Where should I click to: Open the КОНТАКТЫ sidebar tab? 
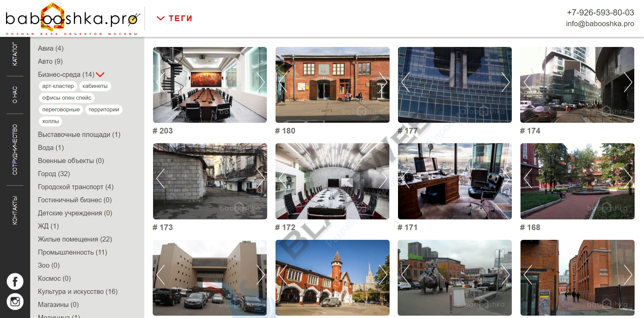(x=15, y=210)
